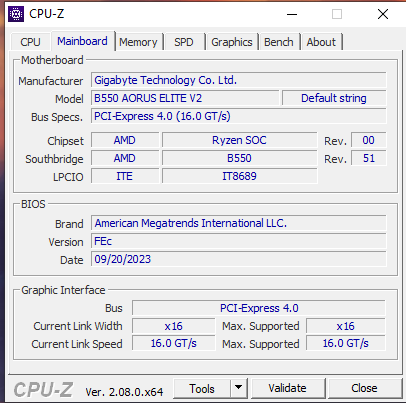Switch to the CPU tab
Image resolution: width=406 pixels, height=403 pixels.
(x=30, y=42)
